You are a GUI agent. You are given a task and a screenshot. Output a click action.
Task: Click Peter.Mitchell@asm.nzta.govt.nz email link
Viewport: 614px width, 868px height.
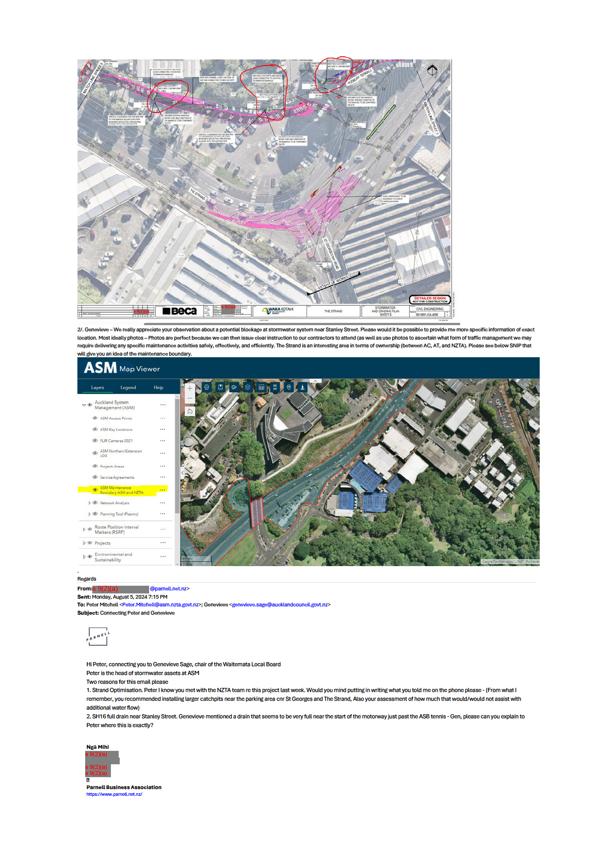tap(160, 605)
